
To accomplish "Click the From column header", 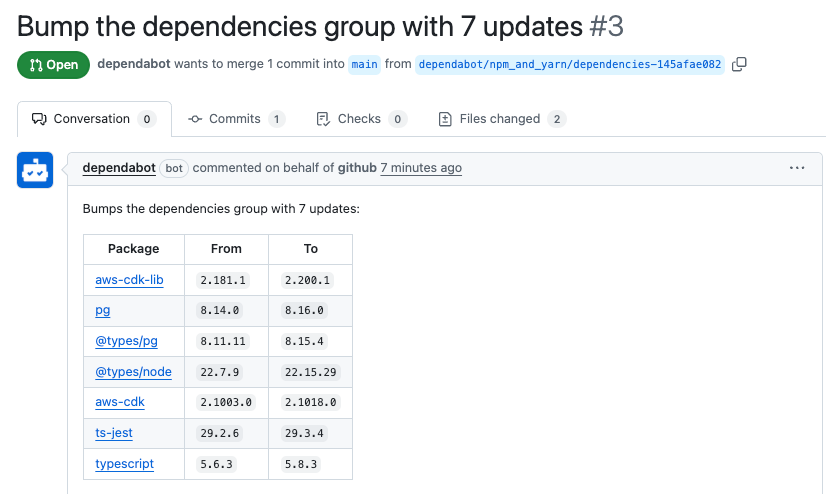I will coord(227,249).
